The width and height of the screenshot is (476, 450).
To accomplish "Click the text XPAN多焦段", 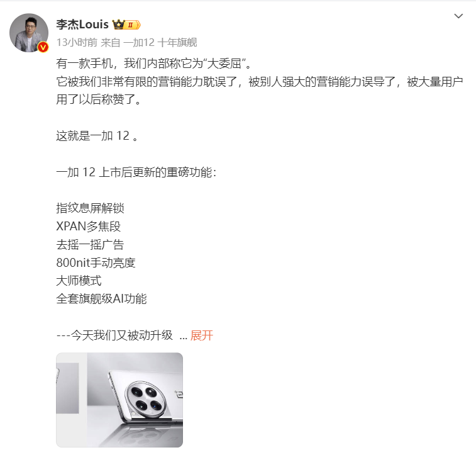I will point(89,227).
